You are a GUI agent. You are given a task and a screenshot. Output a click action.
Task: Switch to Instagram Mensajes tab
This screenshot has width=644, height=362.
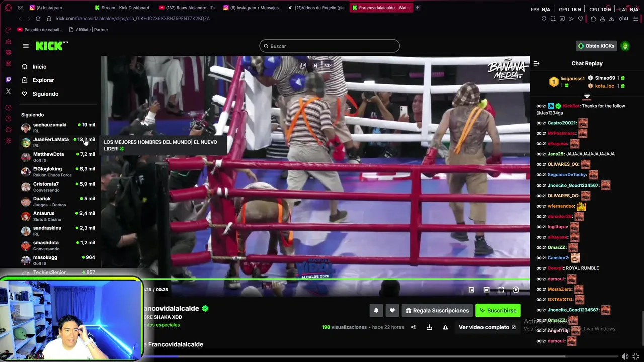(x=252, y=8)
